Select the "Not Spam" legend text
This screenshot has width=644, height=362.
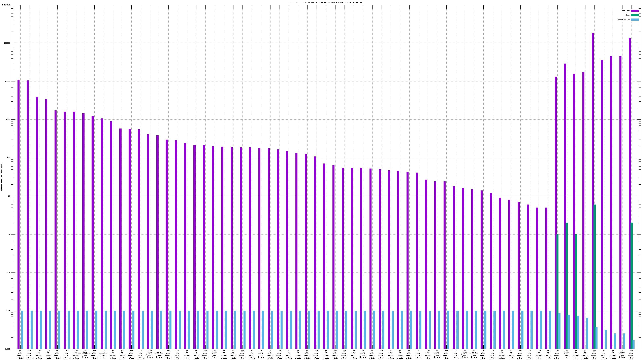point(626,11)
